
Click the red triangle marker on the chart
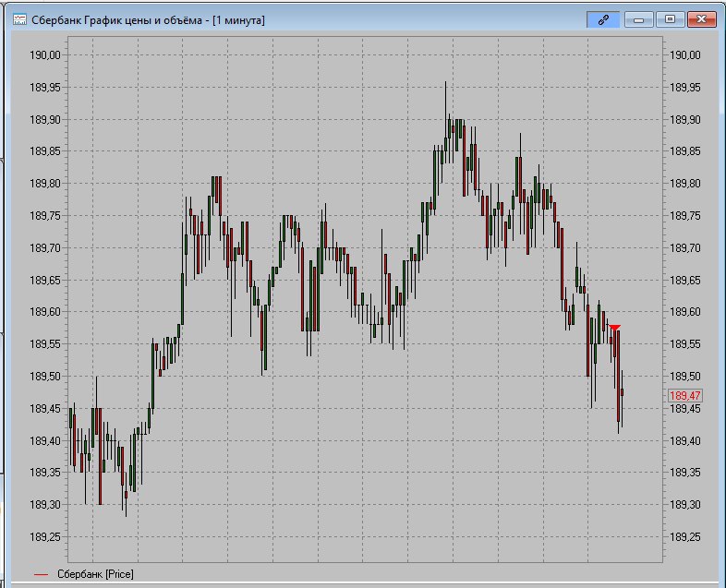[614, 328]
